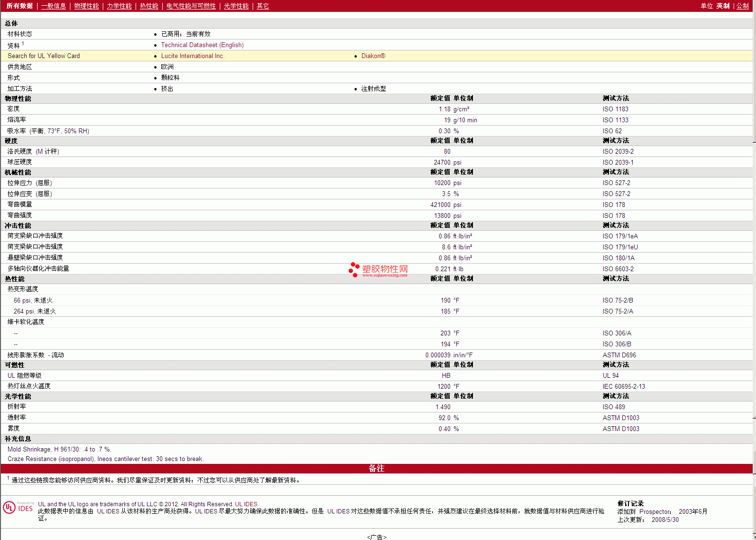756x540 pixels.
Task: Select the 所有数据 tab
Action: tap(20, 6)
